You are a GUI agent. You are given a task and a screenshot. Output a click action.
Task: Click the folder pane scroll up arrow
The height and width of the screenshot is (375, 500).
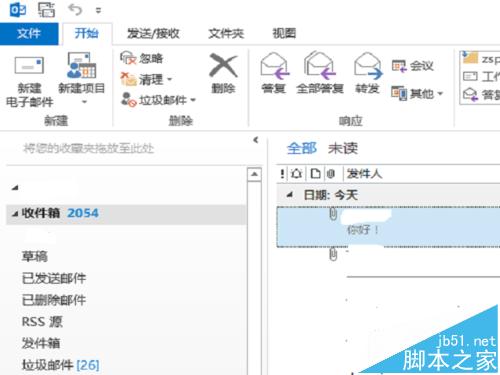pos(254,174)
